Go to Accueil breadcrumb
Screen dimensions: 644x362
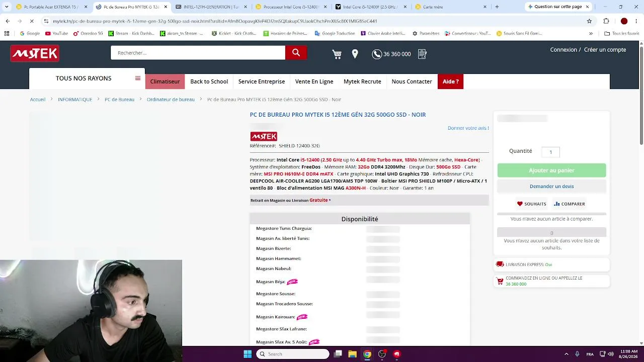coord(38,100)
